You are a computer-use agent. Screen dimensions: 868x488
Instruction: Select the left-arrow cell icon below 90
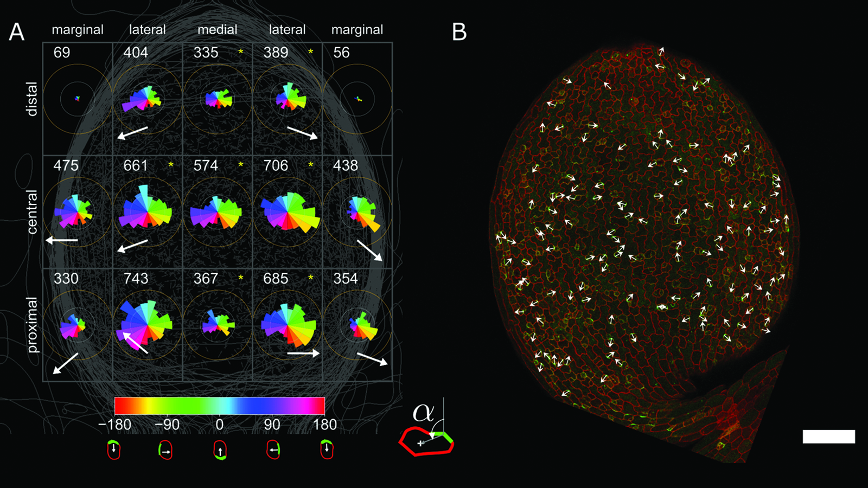pos(273,450)
